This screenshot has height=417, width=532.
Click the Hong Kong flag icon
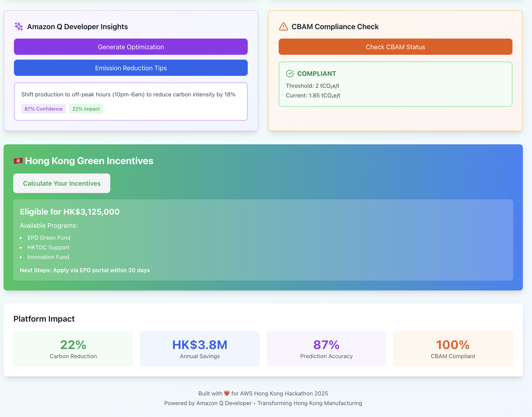pos(18,161)
